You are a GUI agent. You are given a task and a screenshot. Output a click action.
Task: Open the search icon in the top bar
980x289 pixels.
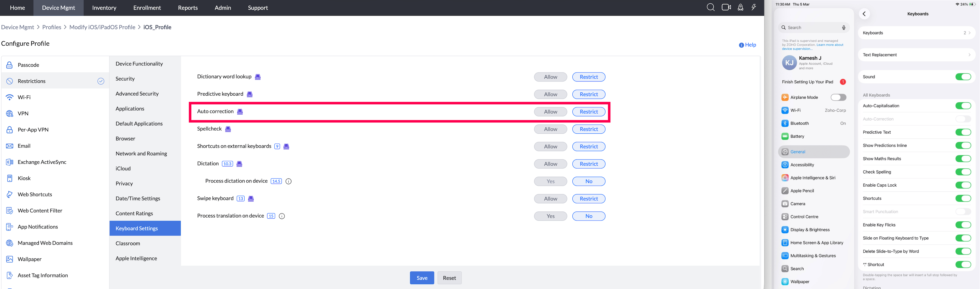point(710,7)
